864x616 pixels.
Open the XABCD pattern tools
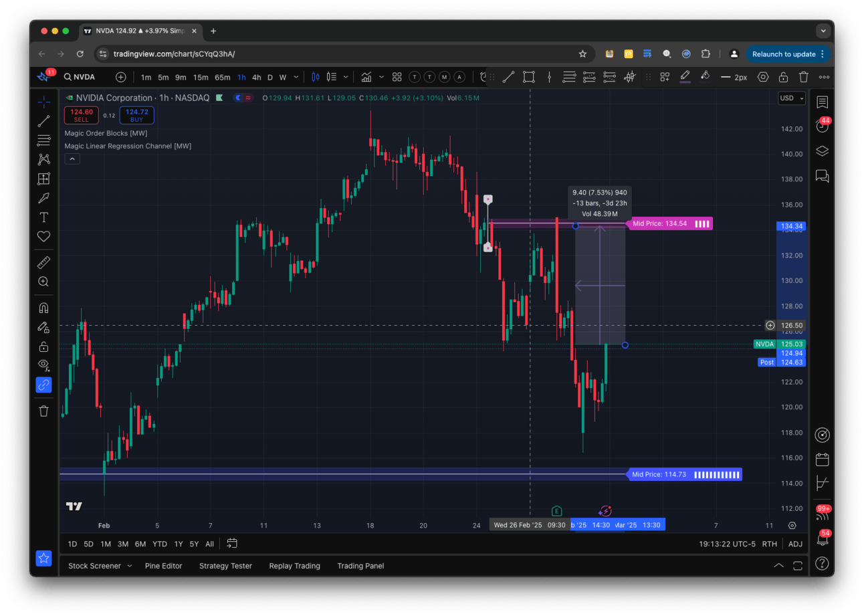(43, 159)
